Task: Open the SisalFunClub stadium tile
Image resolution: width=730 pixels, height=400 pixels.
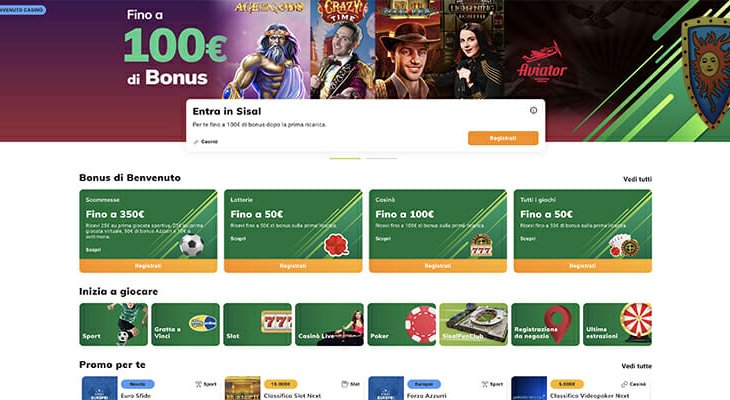Action: coord(473,324)
